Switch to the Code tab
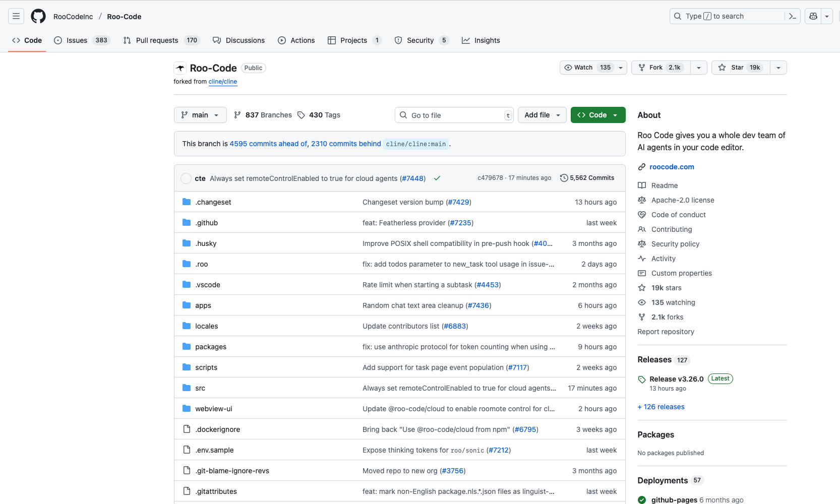Image resolution: width=840 pixels, height=504 pixels. pyautogui.click(x=27, y=40)
